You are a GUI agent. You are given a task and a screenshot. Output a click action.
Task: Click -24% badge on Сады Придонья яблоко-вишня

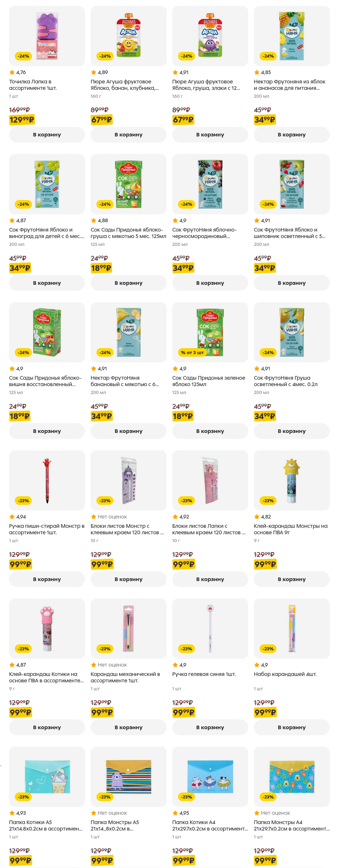click(x=23, y=352)
